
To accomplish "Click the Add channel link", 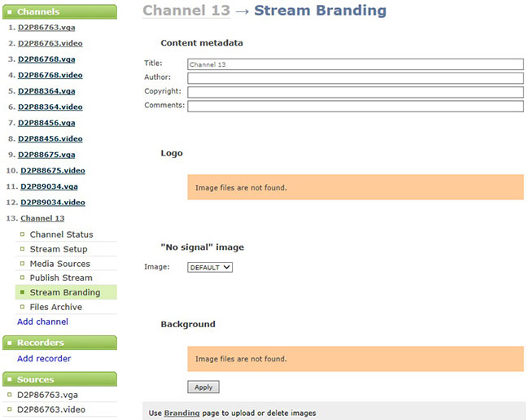I will click(42, 322).
